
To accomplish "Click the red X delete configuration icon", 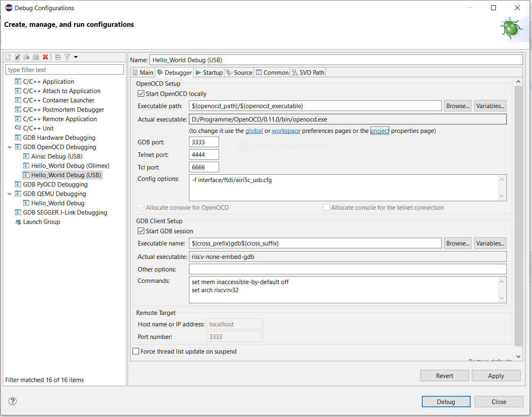I will [46, 57].
